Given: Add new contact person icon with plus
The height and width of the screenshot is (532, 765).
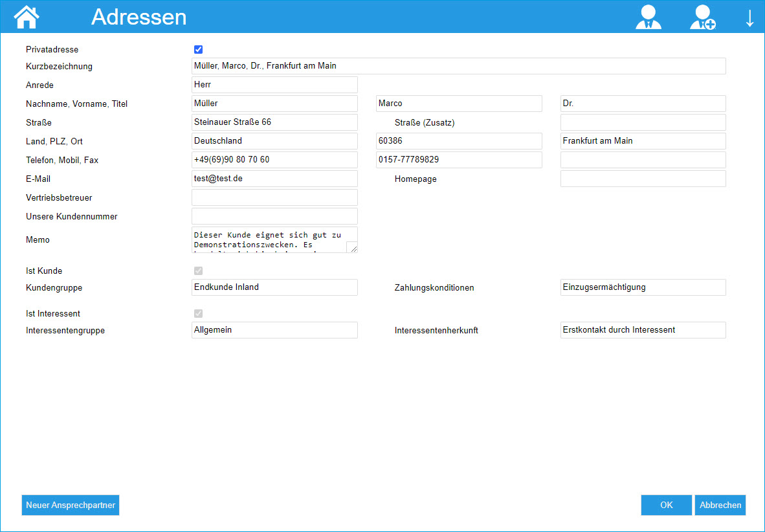Looking at the screenshot, I should click(x=703, y=17).
